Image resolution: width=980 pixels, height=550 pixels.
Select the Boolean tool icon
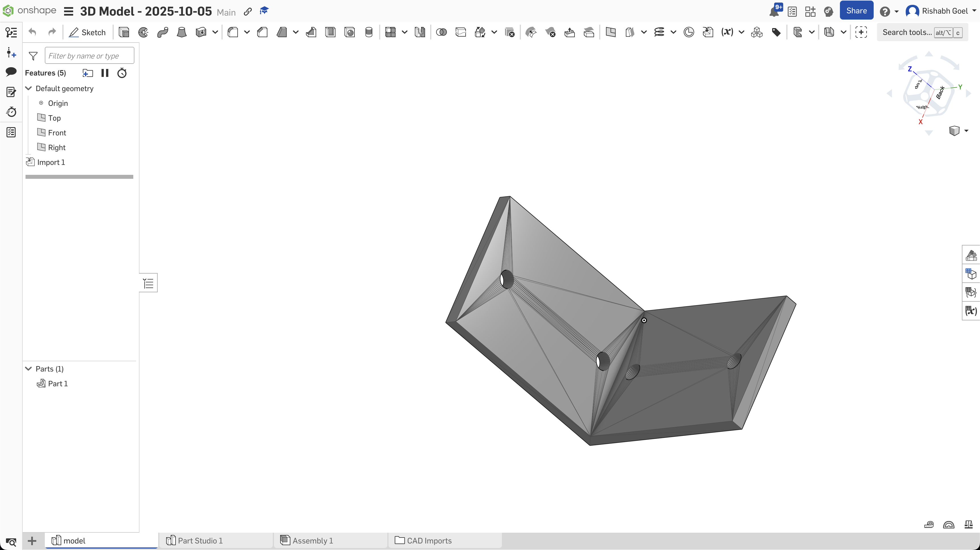pyautogui.click(x=441, y=32)
